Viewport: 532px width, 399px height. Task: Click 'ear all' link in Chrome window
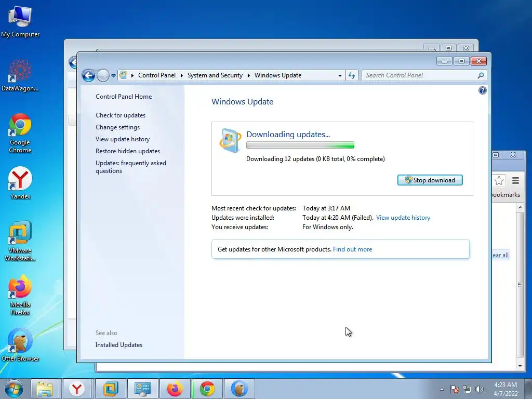tap(500, 255)
